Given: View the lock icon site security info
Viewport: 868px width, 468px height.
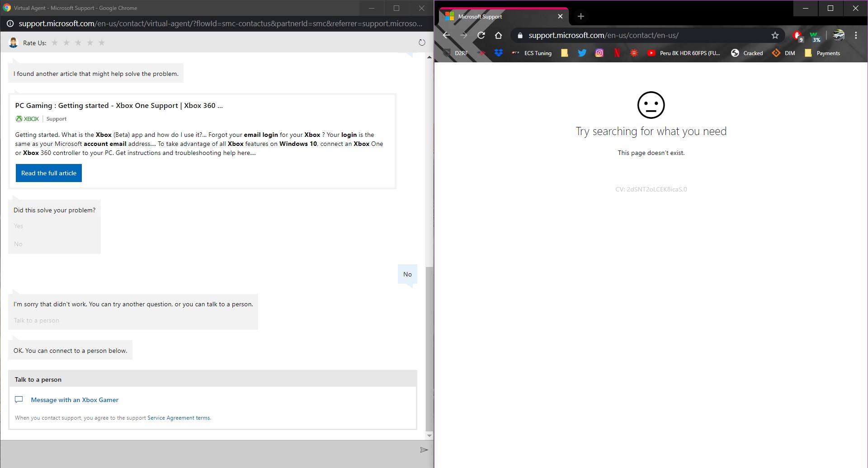Looking at the screenshot, I should tap(520, 35).
